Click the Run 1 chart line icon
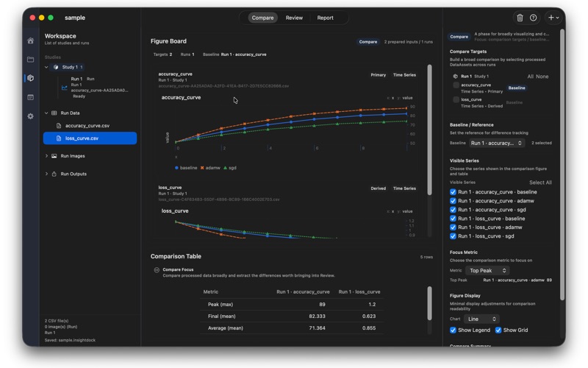 pyautogui.click(x=64, y=88)
